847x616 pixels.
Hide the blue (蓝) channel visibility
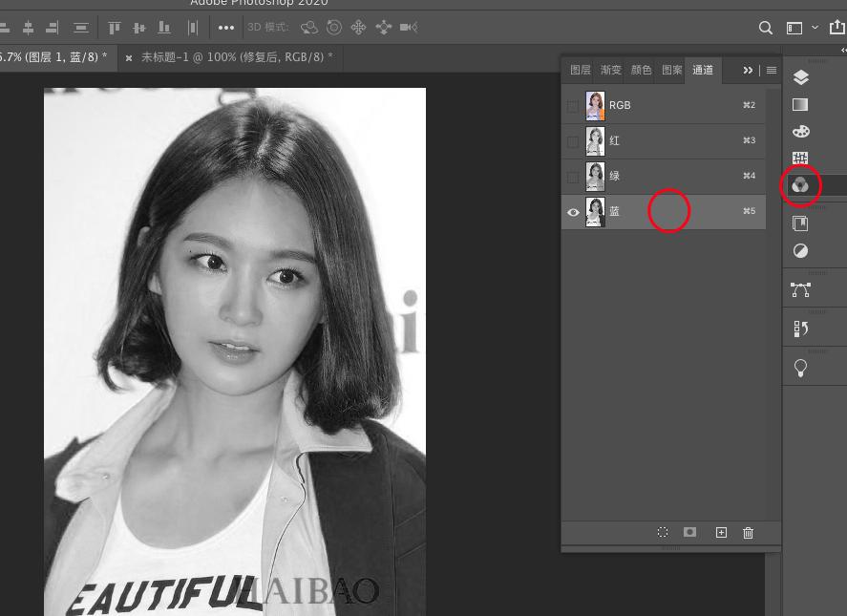[573, 212]
